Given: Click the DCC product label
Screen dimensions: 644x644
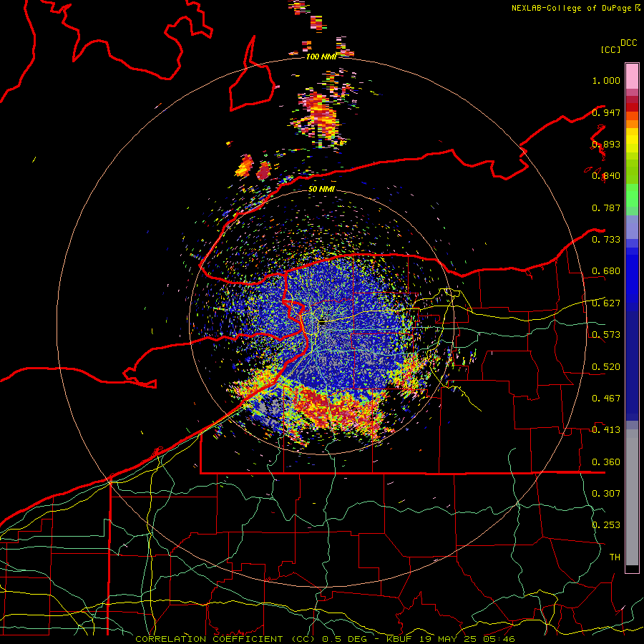Looking at the screenshot, I should coord(628,42).
